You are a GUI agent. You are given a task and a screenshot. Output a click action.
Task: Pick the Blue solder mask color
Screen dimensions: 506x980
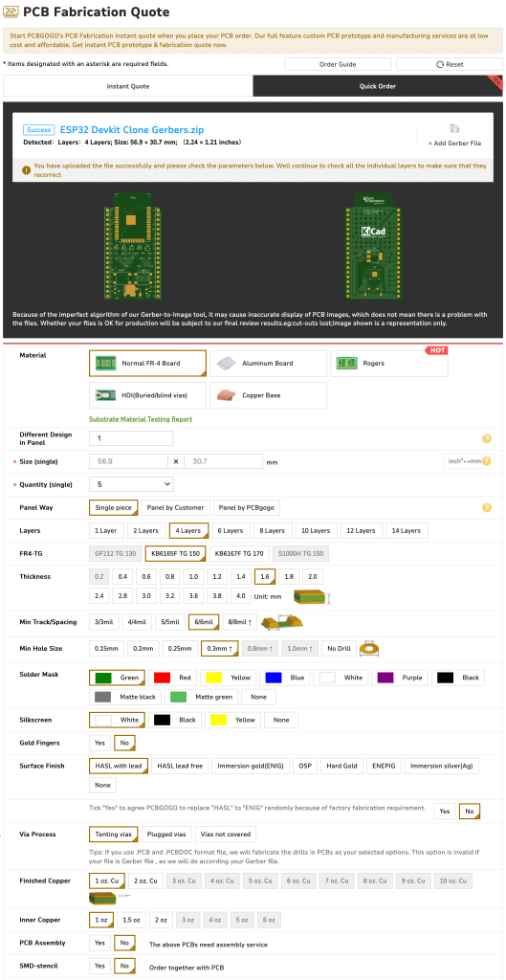pos(285,678)
